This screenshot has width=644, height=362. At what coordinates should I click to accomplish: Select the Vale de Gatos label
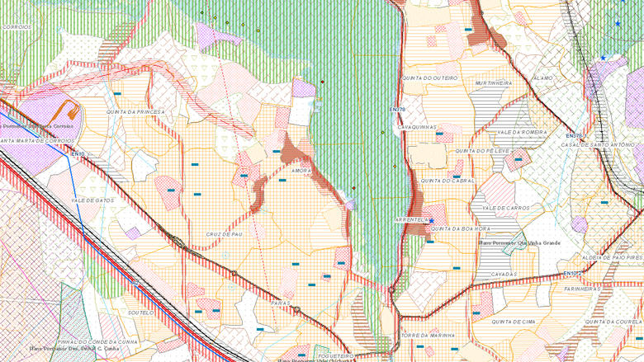pyautogui.click(x=92, y=200)
